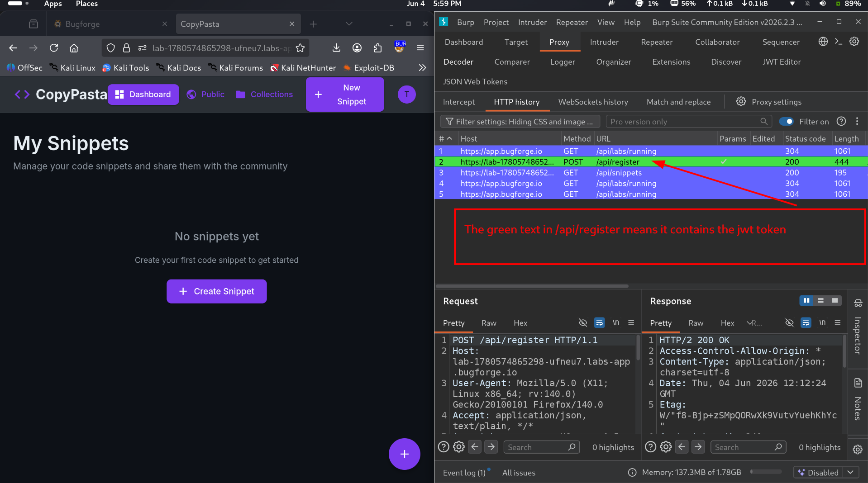Open the Filter settings bar
The image size is (868, 483).
click(x=520, y=121)
